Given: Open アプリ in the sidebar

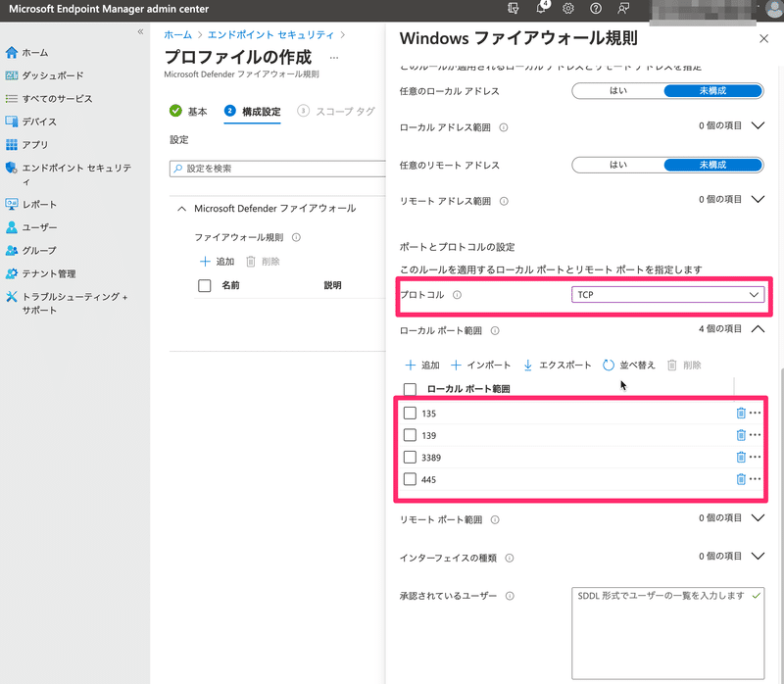Looking at the screenshot, I should tap(27, 144).
